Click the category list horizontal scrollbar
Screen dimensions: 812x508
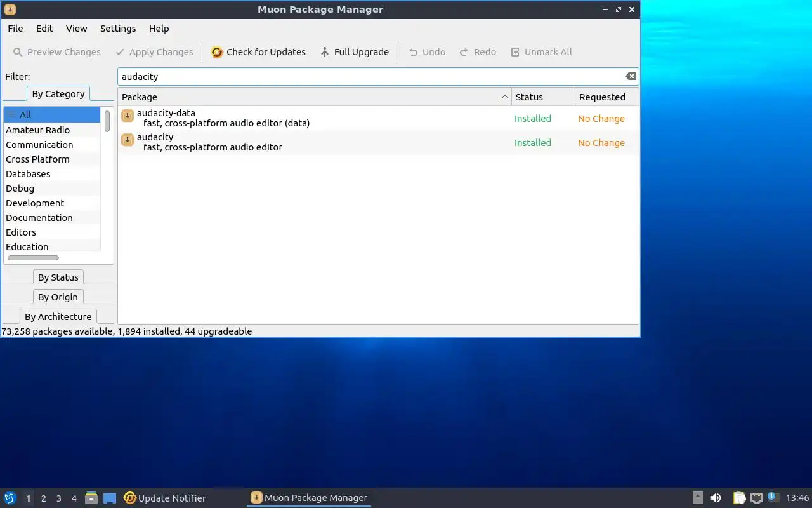(33, 258)
